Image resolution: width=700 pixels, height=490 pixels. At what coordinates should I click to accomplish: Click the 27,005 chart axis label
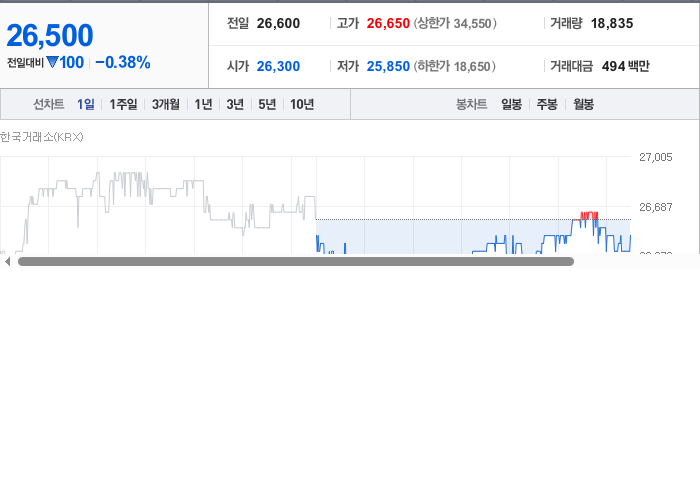[x=655, y=157]
